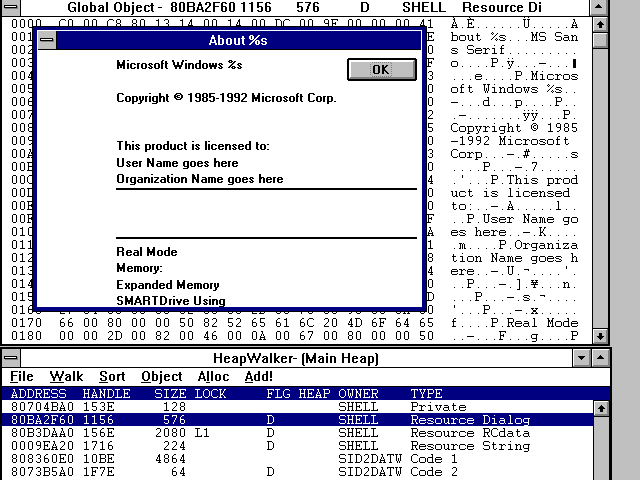Click the hex dump vertical scrollbar track
This screenshot has width=640, height=480.
point(599,200)
